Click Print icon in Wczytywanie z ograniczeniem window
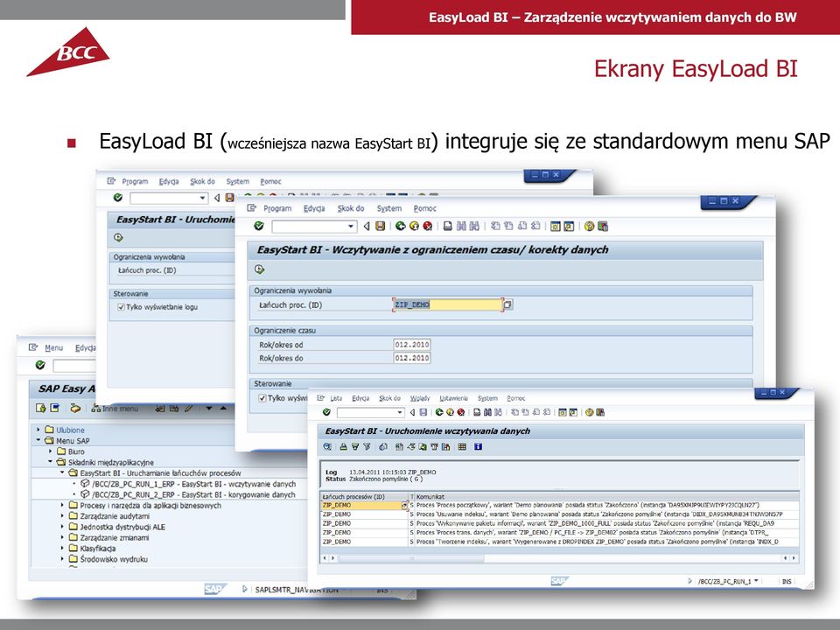This screenshot has width=840, height=630. (448, 227)
